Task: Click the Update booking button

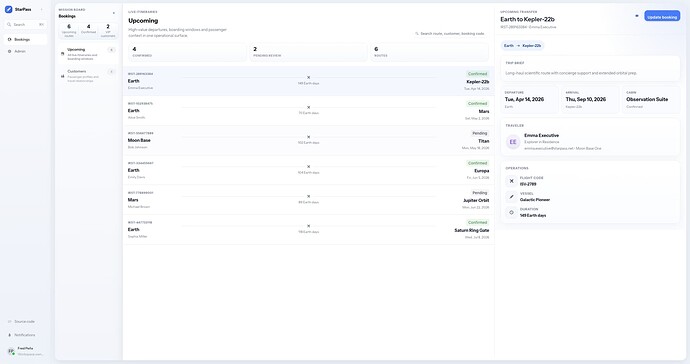Action: (662, 16)
